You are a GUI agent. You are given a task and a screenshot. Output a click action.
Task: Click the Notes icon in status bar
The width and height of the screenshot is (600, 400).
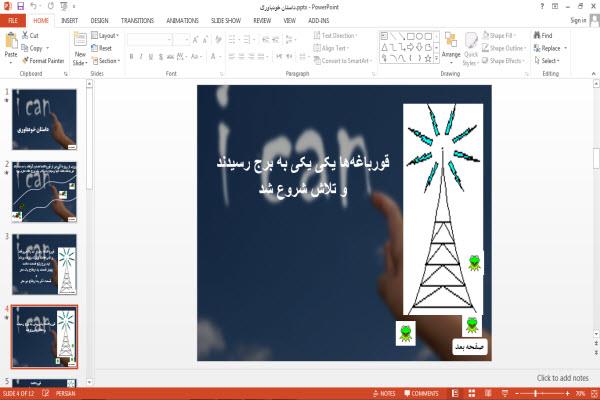tap(384, 393)
